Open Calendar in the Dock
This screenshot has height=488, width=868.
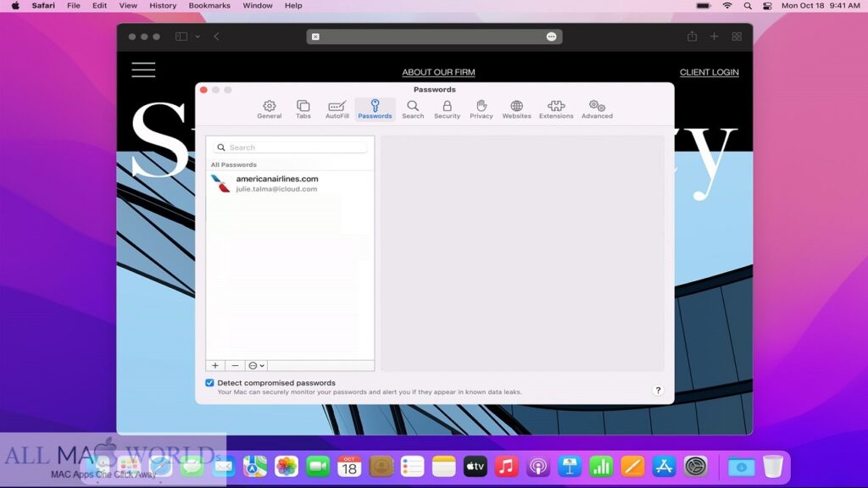tap(349, 467)
